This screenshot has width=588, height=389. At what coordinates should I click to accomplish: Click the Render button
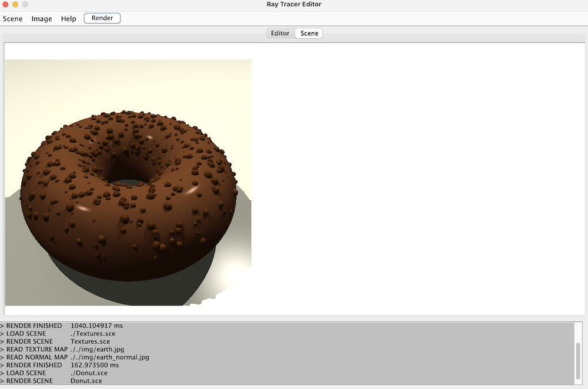102,18
